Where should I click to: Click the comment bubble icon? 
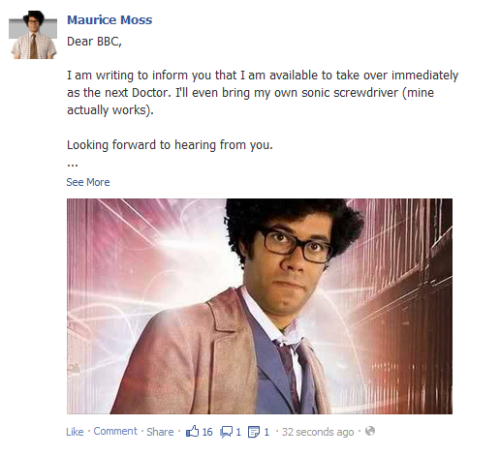point(226,432)
